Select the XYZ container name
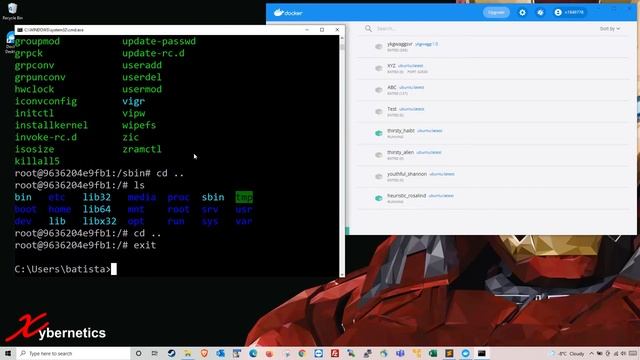 coord(391,66)
